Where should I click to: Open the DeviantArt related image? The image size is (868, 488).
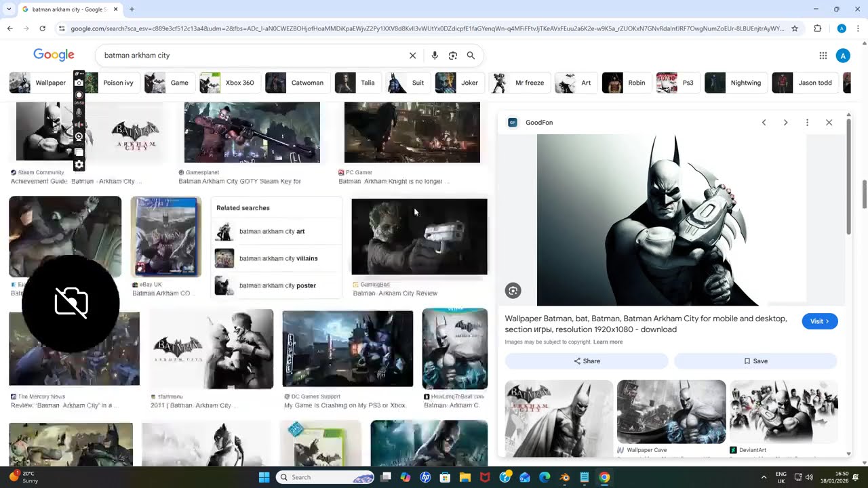784,412
